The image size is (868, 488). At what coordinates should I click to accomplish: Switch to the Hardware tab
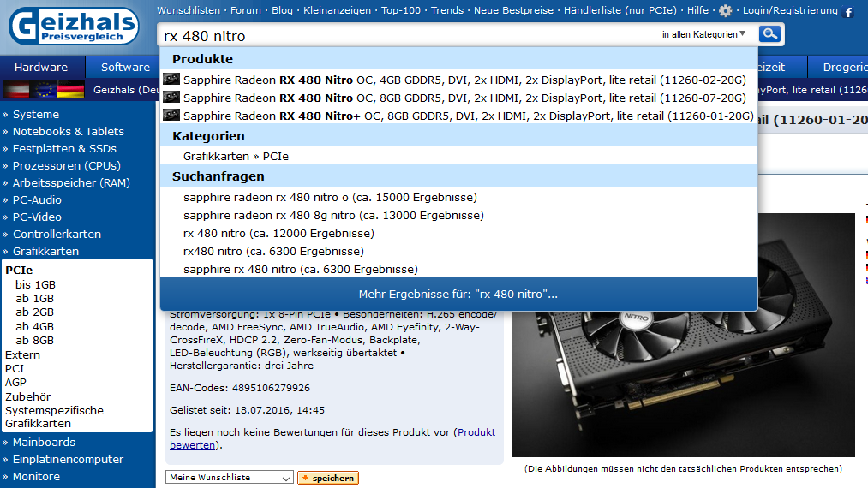pyautogui.click(x=41, y=67)
